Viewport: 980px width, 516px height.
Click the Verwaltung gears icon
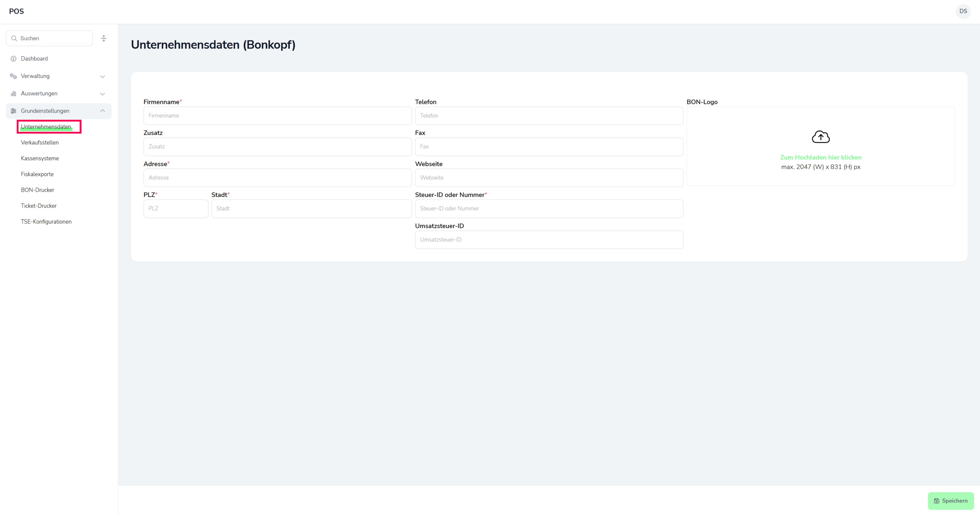click(13, 76)
